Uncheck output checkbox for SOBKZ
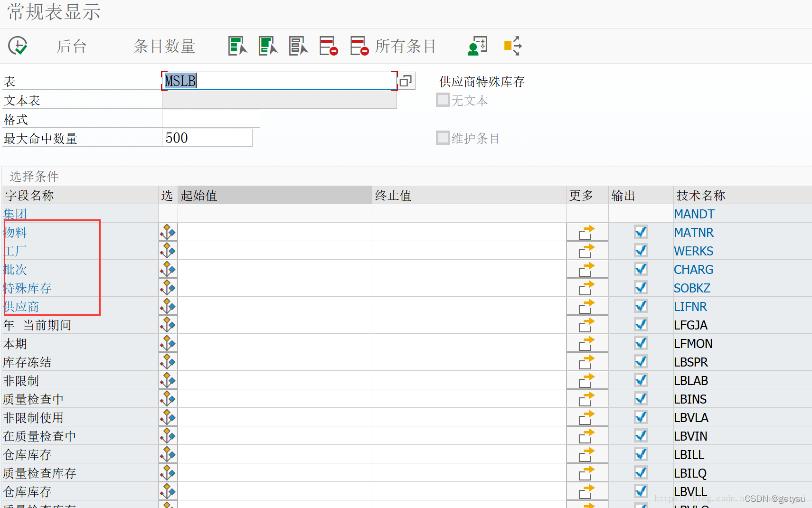 [641, 288]
